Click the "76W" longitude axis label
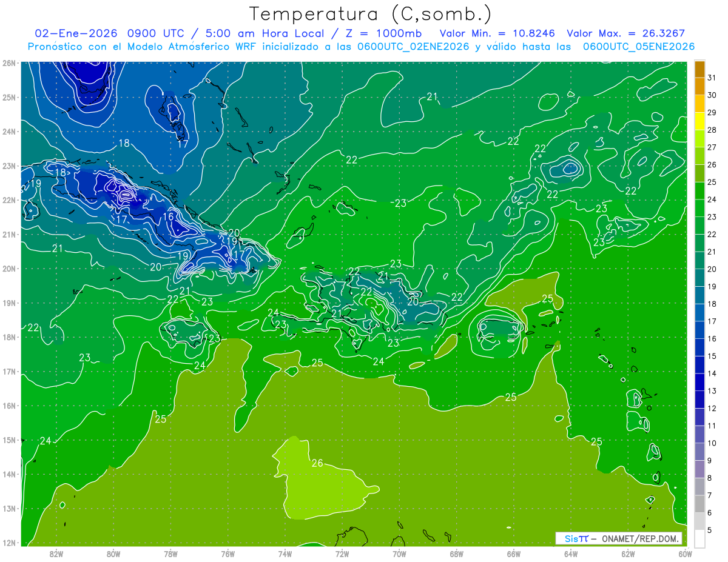The height and width of the screenshot is (562, 728). coord(227,554)
